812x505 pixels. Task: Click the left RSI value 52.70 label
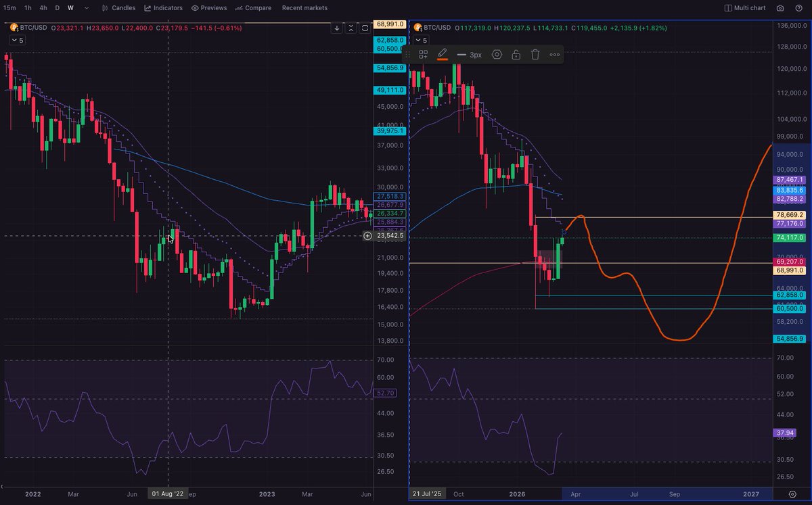pyautogui.click(x=385, y=393)
